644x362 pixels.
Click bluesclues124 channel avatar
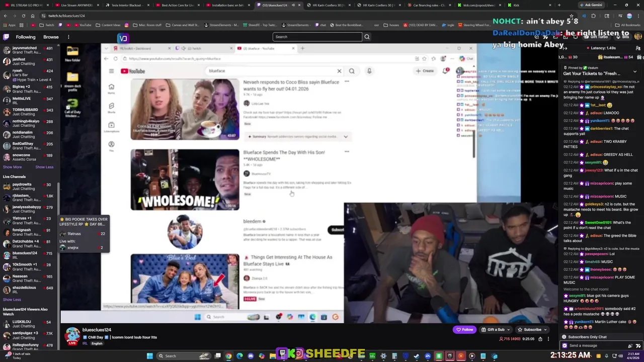[x=72, y=335]
